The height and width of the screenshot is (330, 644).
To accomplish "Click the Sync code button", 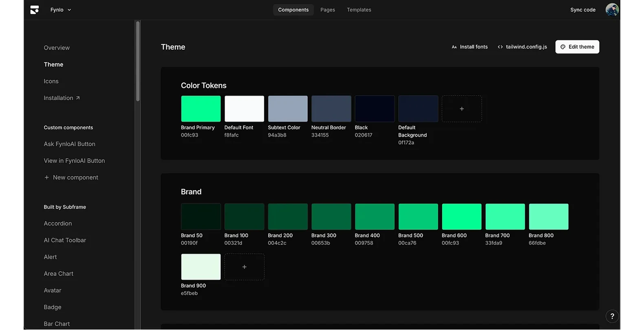I will coord(582,10).
